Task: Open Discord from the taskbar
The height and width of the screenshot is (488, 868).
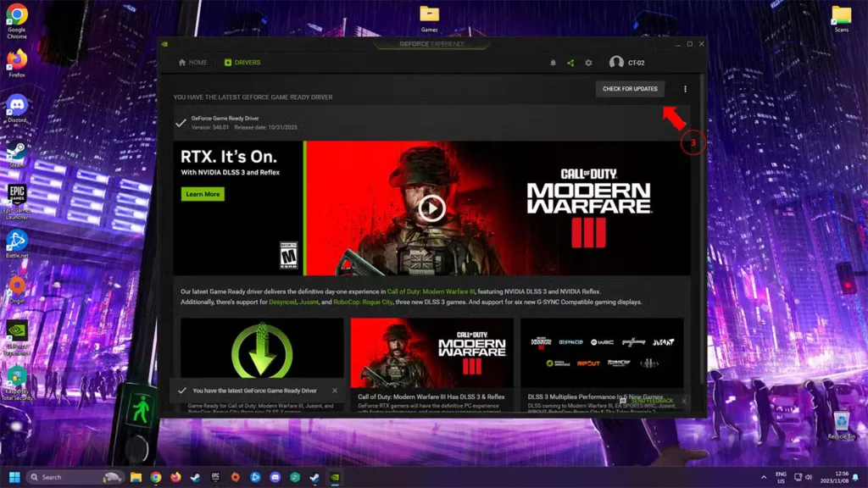Action: coord(275,477)
